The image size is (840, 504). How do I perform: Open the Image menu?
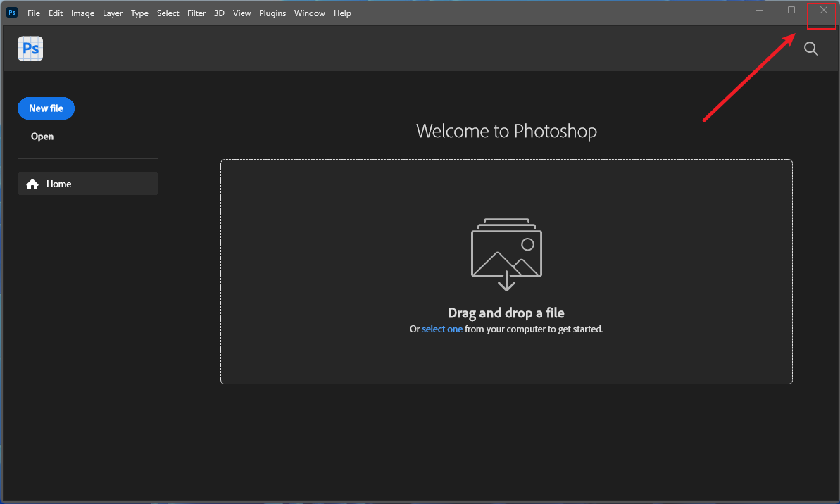82,13
